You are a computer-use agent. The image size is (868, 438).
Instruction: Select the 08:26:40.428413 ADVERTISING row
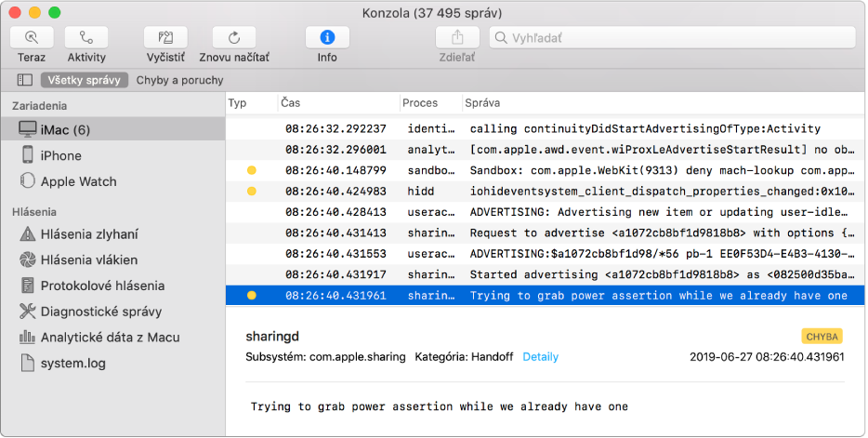click(x=545, y=212)
